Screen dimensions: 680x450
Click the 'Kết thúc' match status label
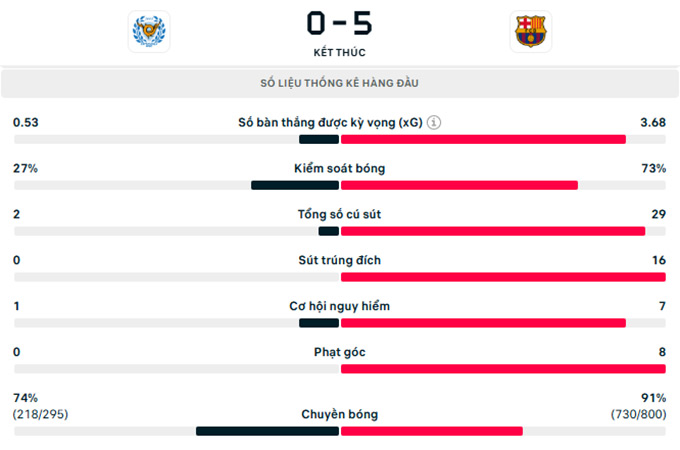pos(340,52)
